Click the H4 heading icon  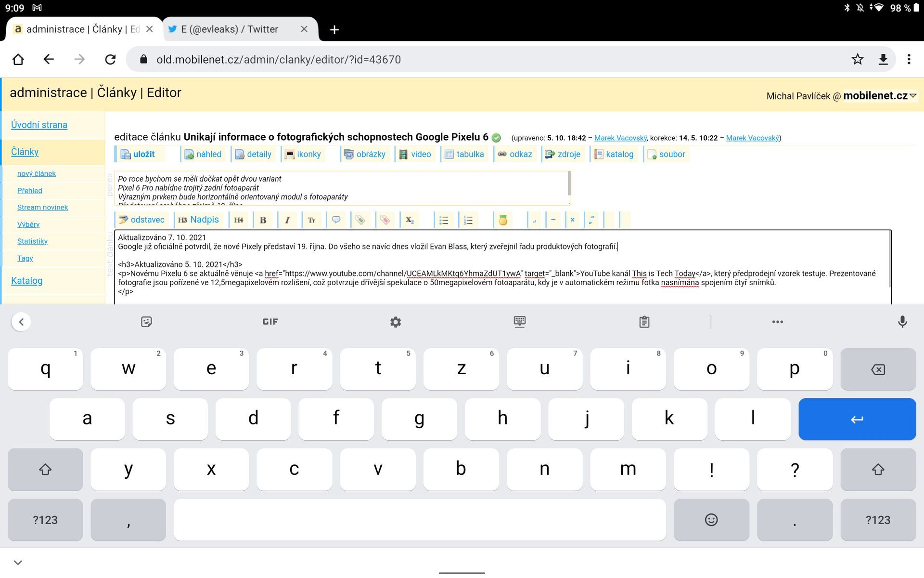click(x=238, y=220)
